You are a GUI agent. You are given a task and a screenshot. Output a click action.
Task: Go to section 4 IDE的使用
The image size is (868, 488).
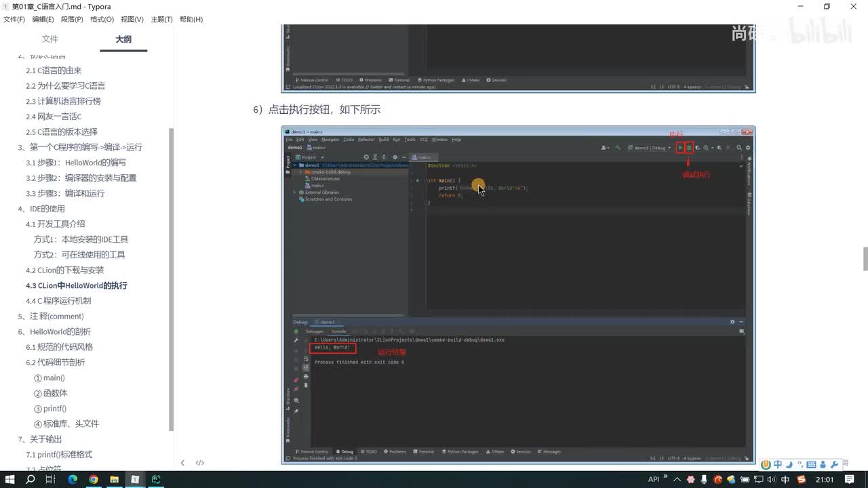click(41, 209)
